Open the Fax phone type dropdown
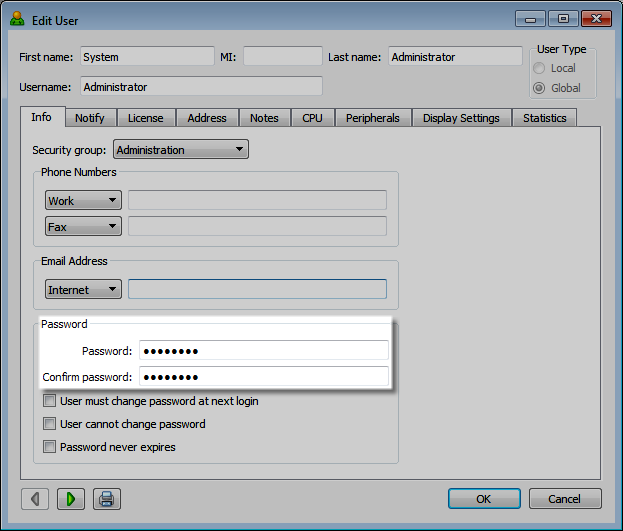Screen dimensions: 623x531 83,227
